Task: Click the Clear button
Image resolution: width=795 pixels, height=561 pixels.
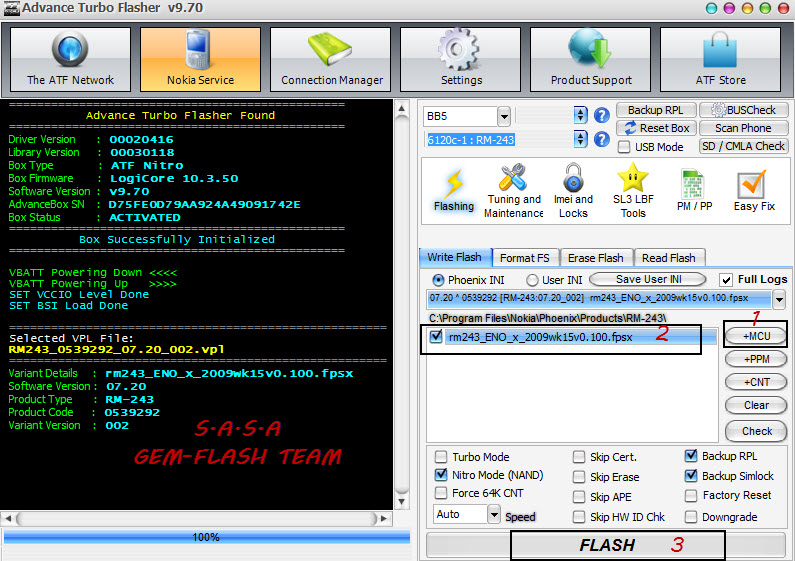Action: [x=756, y=405]
